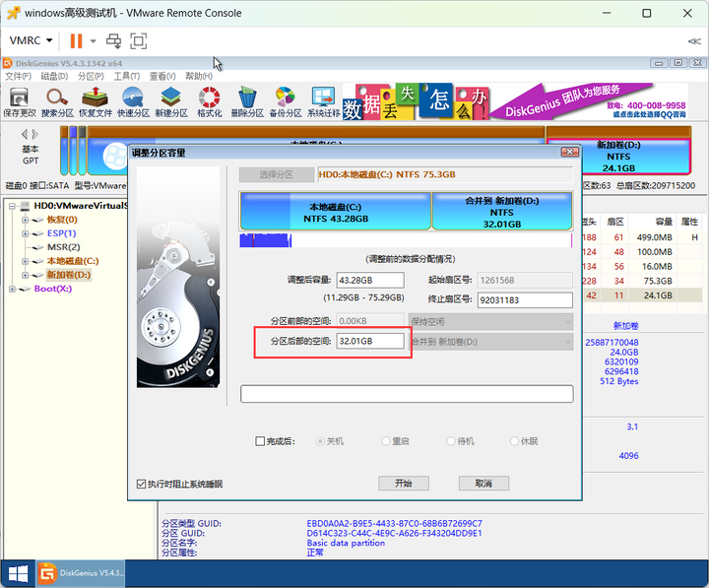The image size is (709, 588).
Task: Open the 磁盘(D) menu
Action: [x=54, y=76]
